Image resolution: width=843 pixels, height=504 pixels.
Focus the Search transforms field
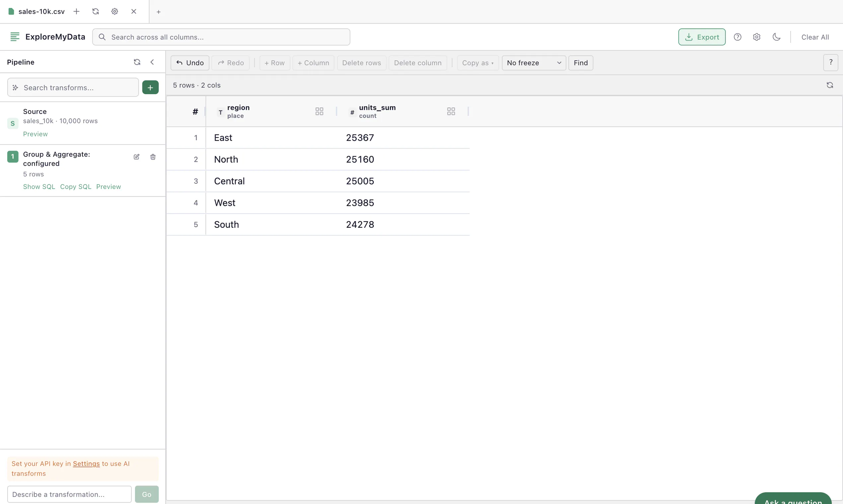pyautogui.click(x=73, y=88)
